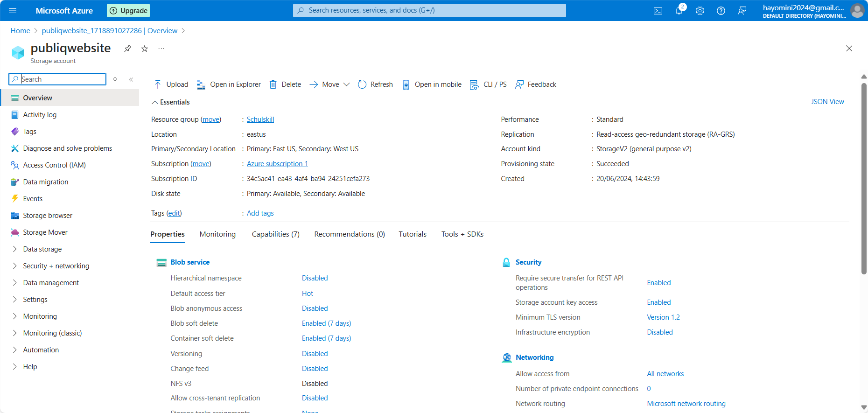Screen dimensions: 868x413
Task: Open portal settings gear
Action: click(x=700, y=11)
